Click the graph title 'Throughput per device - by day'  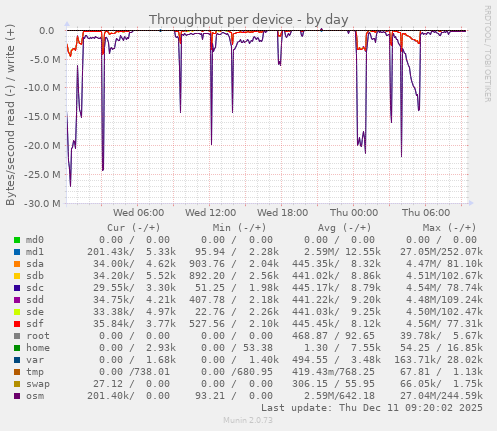click(x=249, y=20)
